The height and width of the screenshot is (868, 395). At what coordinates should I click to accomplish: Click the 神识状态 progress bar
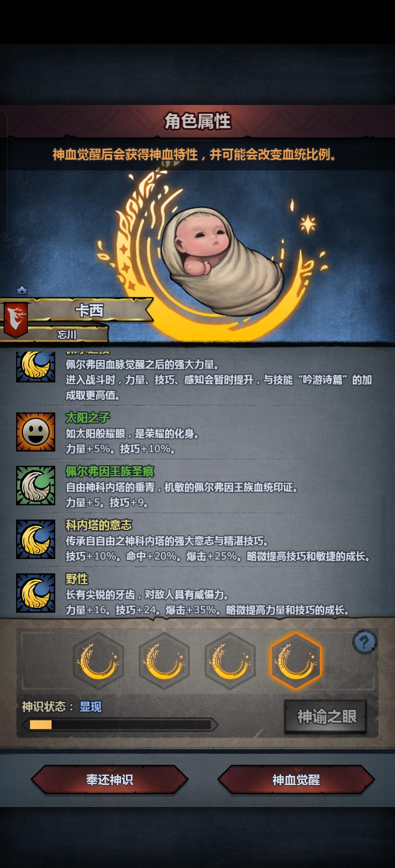tap(120, 725)
